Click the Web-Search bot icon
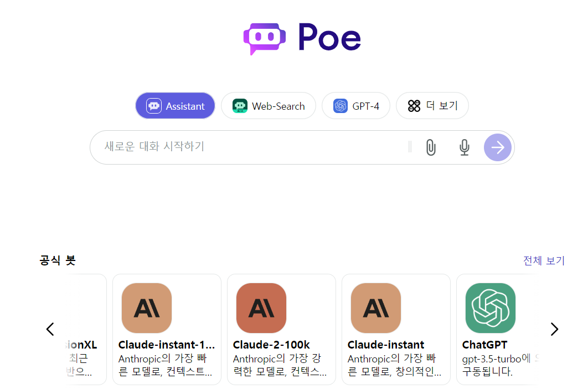 [239, 105]
